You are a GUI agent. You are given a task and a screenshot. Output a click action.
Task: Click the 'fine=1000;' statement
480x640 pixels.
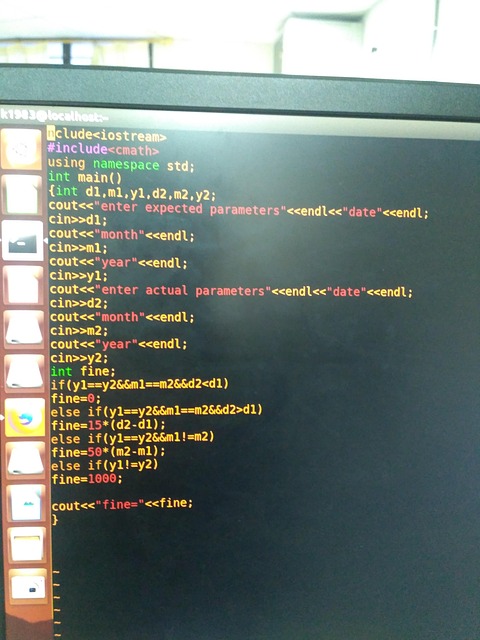pyautogui.click(x=87, y=479)
